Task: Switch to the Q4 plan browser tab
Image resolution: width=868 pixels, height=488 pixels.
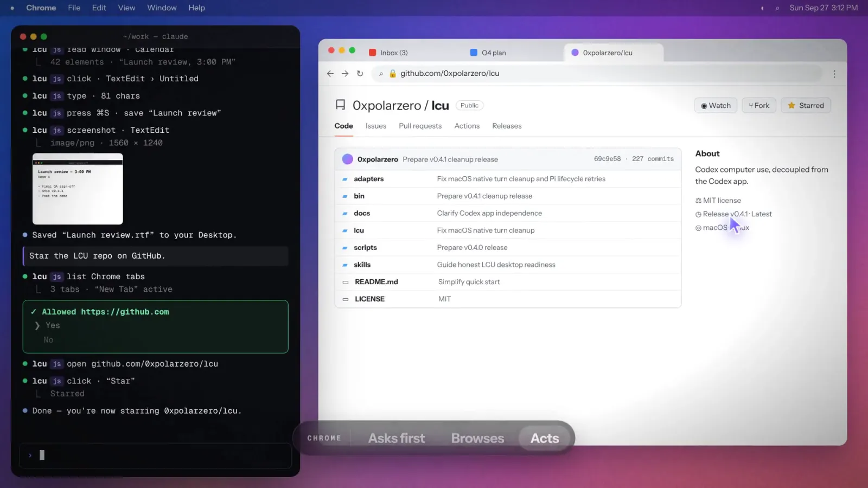Action: point(494,53)
